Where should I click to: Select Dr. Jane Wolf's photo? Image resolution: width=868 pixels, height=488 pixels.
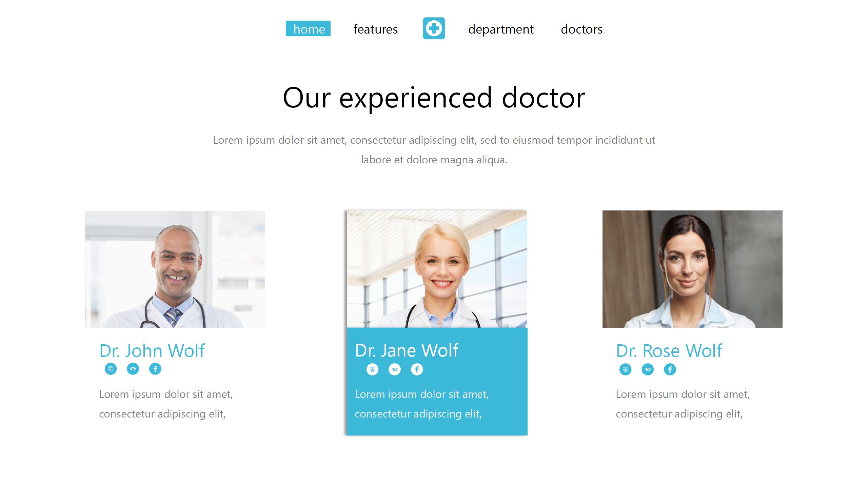tap(437, 269)
